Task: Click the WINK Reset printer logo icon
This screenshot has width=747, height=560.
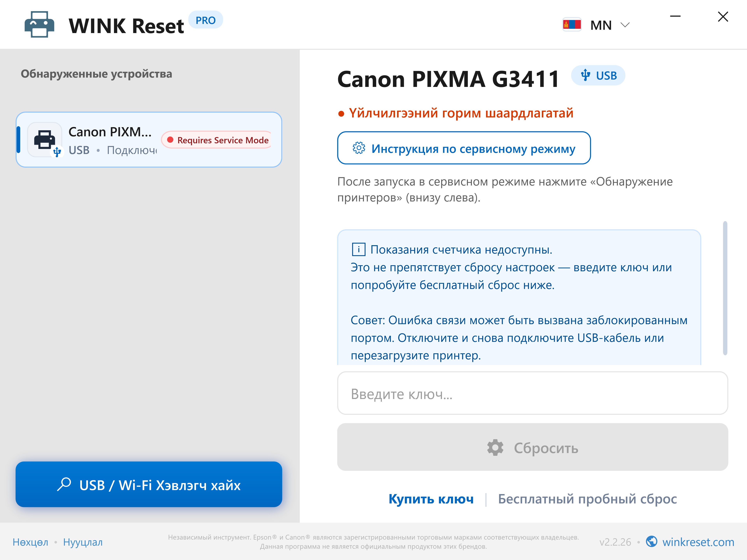Action: pos(39,25)
